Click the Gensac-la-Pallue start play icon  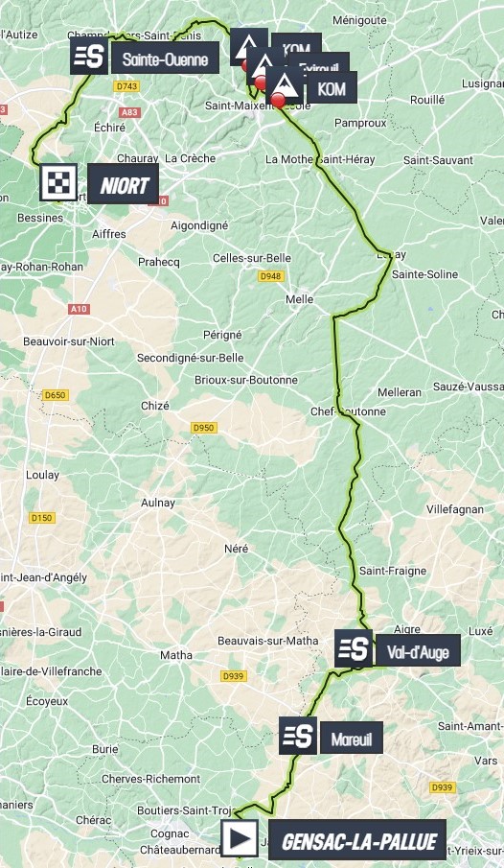click(x=240, y=838)
